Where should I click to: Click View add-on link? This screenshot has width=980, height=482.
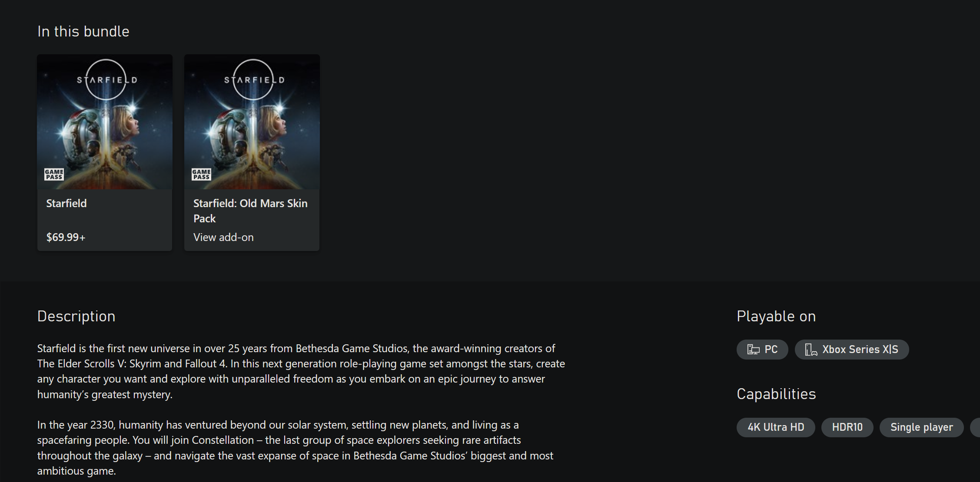tap(223, 237)
